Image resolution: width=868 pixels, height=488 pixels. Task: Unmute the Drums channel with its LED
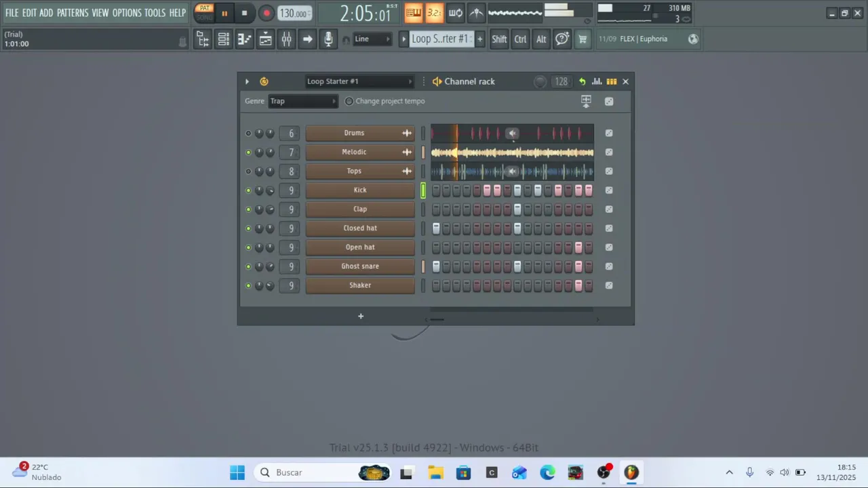(248, 134)
